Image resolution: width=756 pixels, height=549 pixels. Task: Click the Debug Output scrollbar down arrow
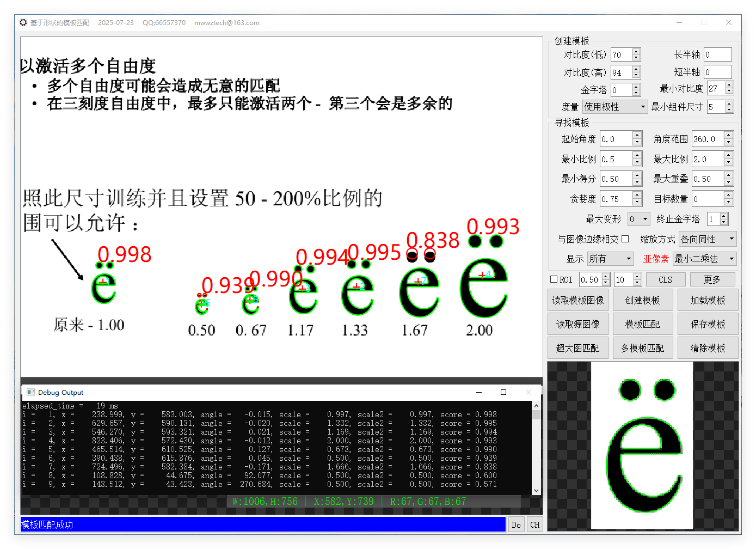536,490
